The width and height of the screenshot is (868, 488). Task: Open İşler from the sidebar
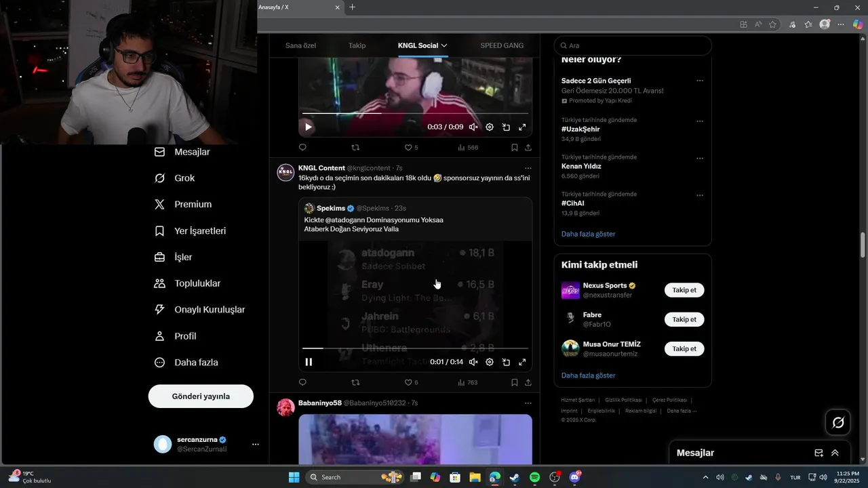click(x=174, y=257)
